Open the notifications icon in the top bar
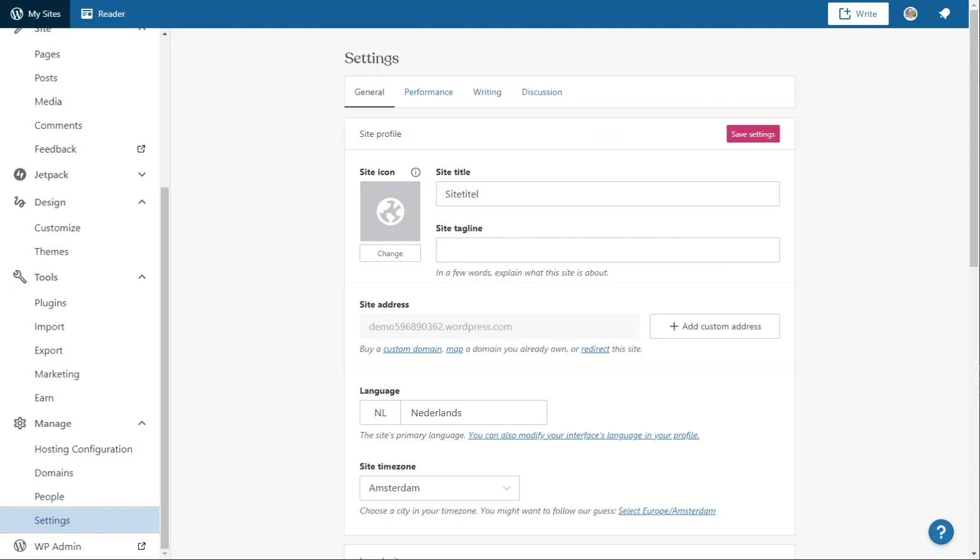Image resolution: width=980 pixels, height=560 pixels. click(944, 14)
